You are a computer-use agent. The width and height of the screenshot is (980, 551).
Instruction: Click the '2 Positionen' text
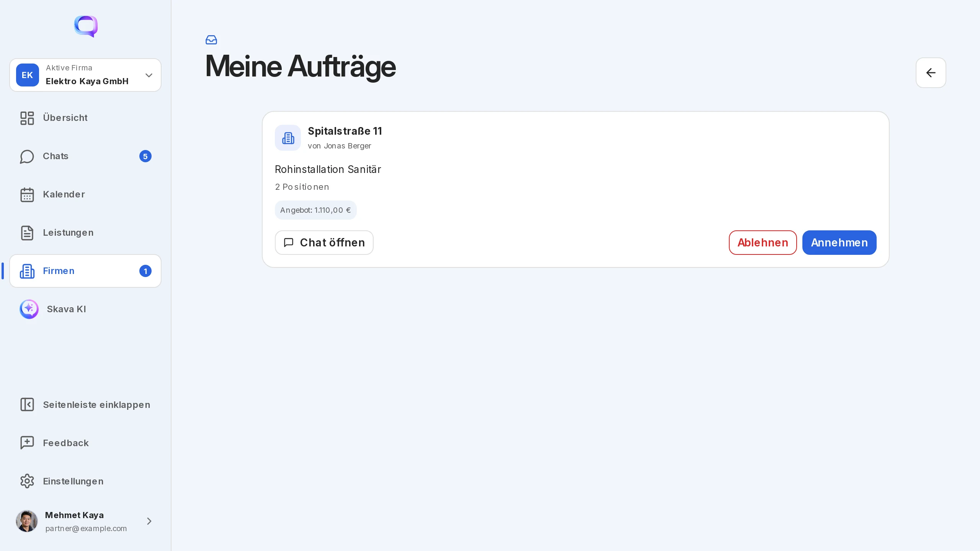302,187
